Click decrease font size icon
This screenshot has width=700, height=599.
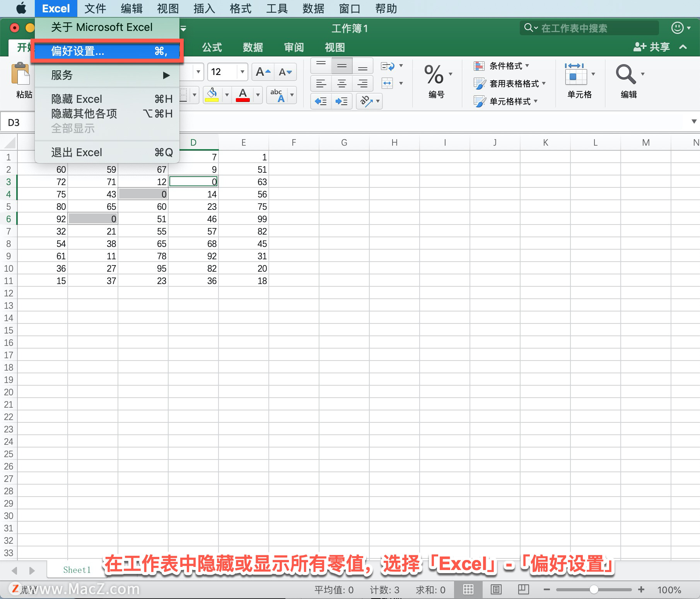coord(285,72)
